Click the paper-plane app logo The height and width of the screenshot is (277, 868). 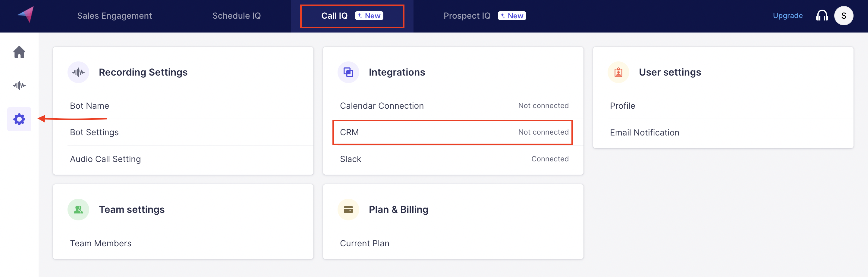click(26, 15)
